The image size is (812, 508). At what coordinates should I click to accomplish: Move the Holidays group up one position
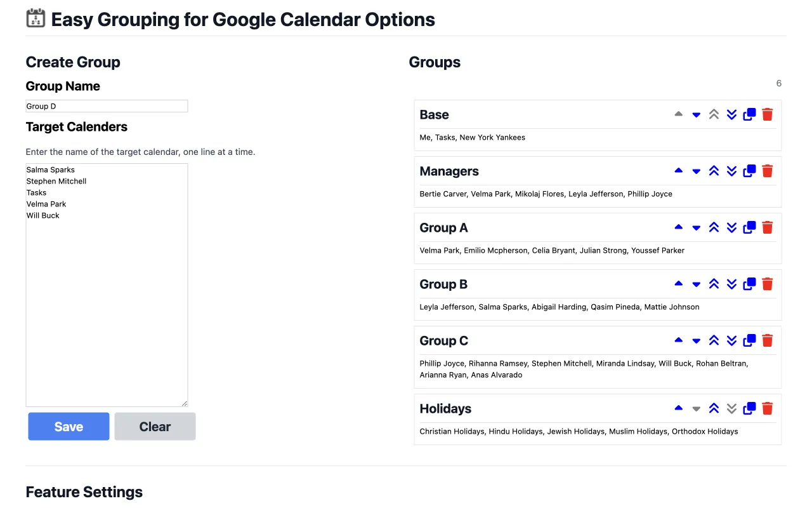pos(678,408)
